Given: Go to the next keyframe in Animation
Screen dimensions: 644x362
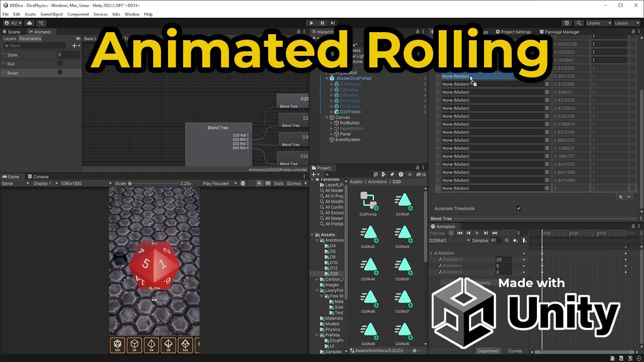Looking at the screenshot, I should coord(486,233).
